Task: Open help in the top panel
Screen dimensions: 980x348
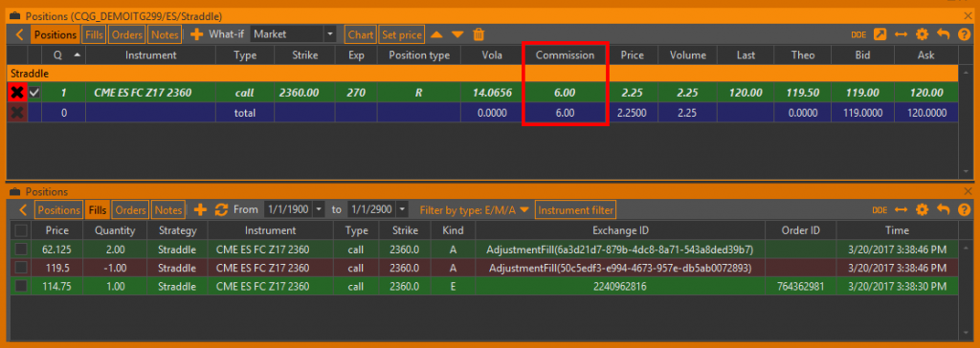Action: (964, 34)
